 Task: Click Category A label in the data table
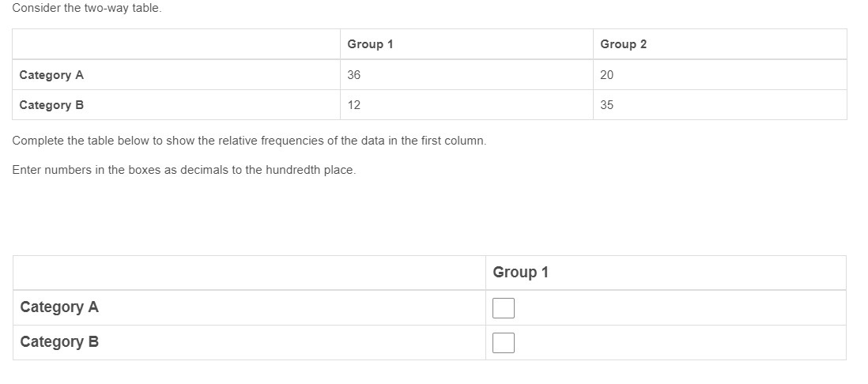(x=51, y=75)
